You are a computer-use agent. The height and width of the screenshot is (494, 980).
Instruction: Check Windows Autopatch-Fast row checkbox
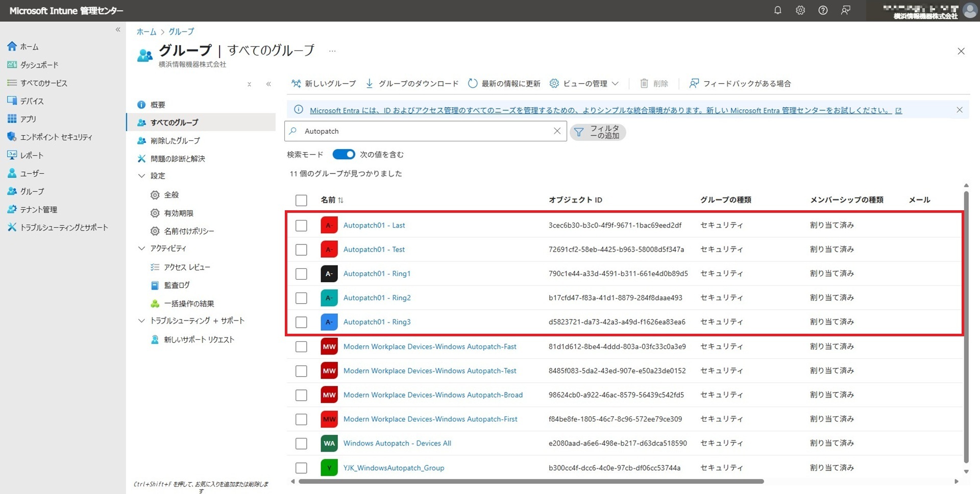click(x=301, y=347)
